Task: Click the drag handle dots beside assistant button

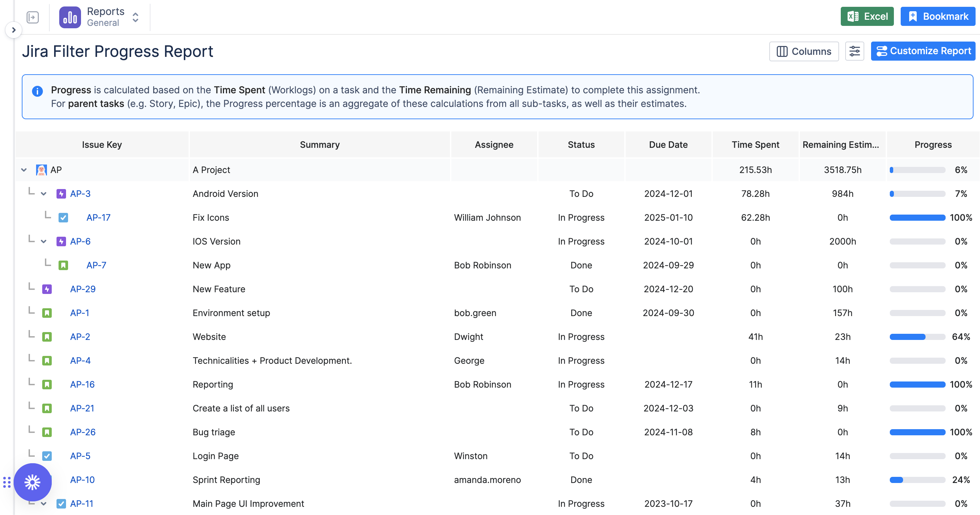Action: 7,482
